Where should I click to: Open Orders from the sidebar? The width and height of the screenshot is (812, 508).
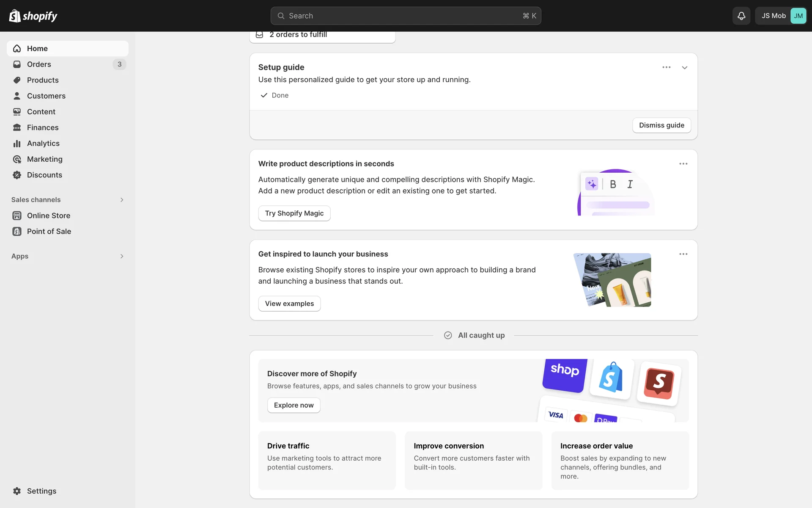coord(39,64)
